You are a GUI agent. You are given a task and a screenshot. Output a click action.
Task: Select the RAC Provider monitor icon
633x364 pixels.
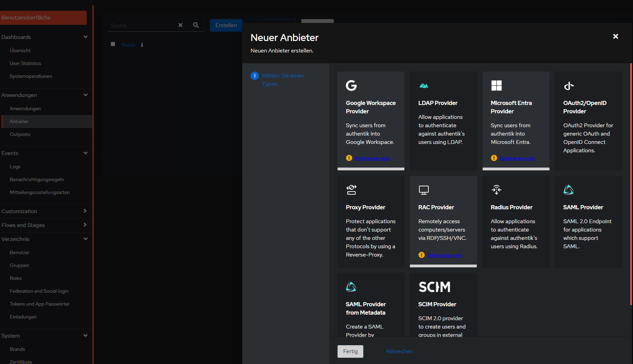coord(424,190)
